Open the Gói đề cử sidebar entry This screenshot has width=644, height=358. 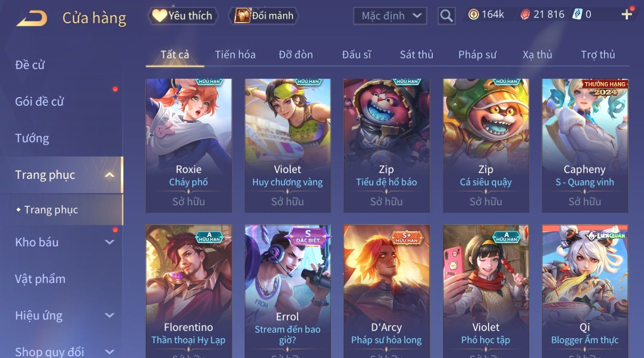[x=39, y=102]
